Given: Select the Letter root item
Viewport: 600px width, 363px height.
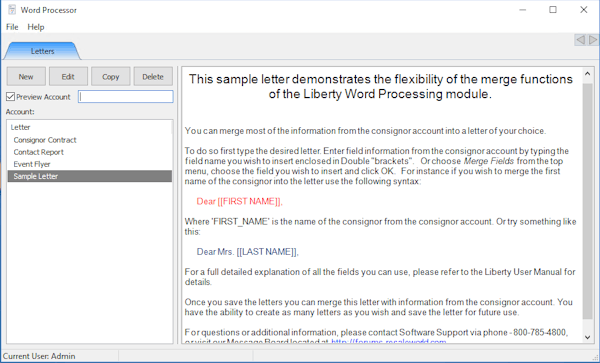Looking at the screenshot, I should [20, 127].
